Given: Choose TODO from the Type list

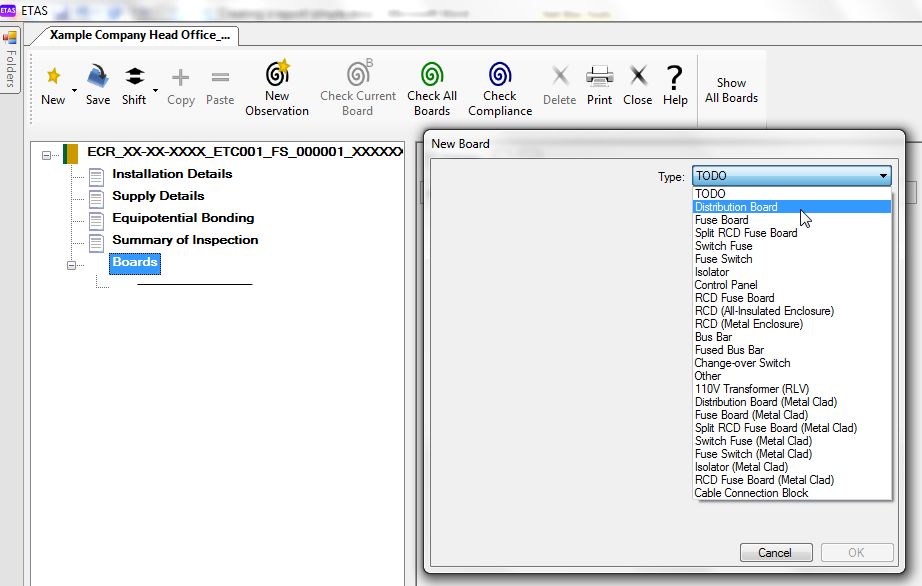Looking at the screenshot, I should tap(792, 194).
